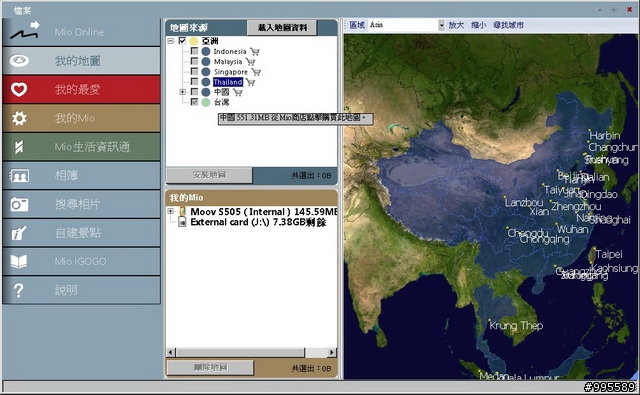Click the 刪除地圖 button

coord(210,367)
